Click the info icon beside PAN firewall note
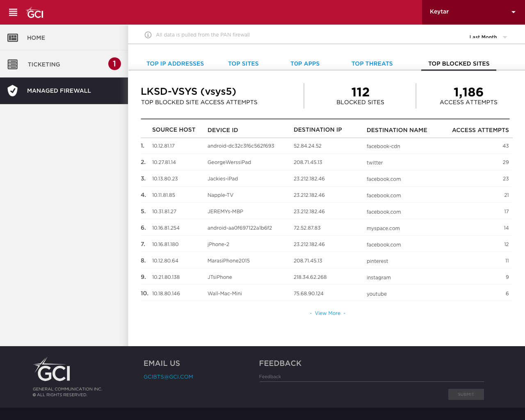This screenshot has width=525, height=420. pos(148,35)
